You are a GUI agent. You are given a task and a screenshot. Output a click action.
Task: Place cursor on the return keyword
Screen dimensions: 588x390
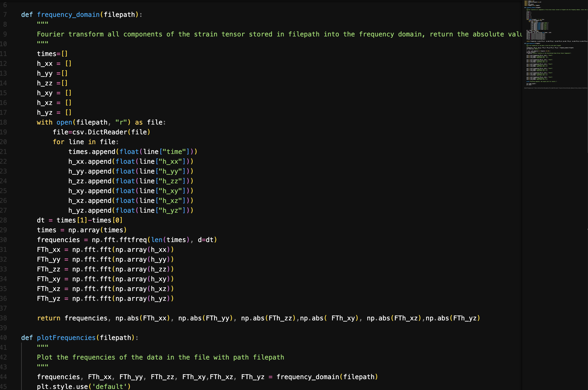tap(49, 318)
